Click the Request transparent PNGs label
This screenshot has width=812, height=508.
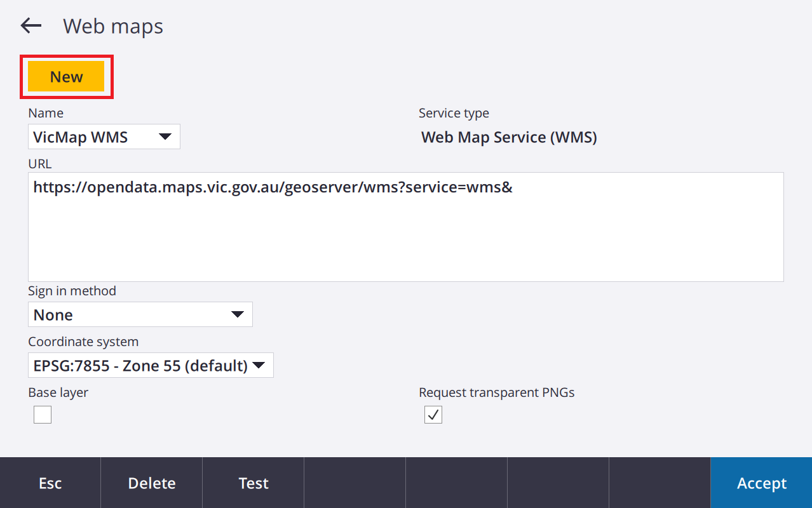point(496,393)
